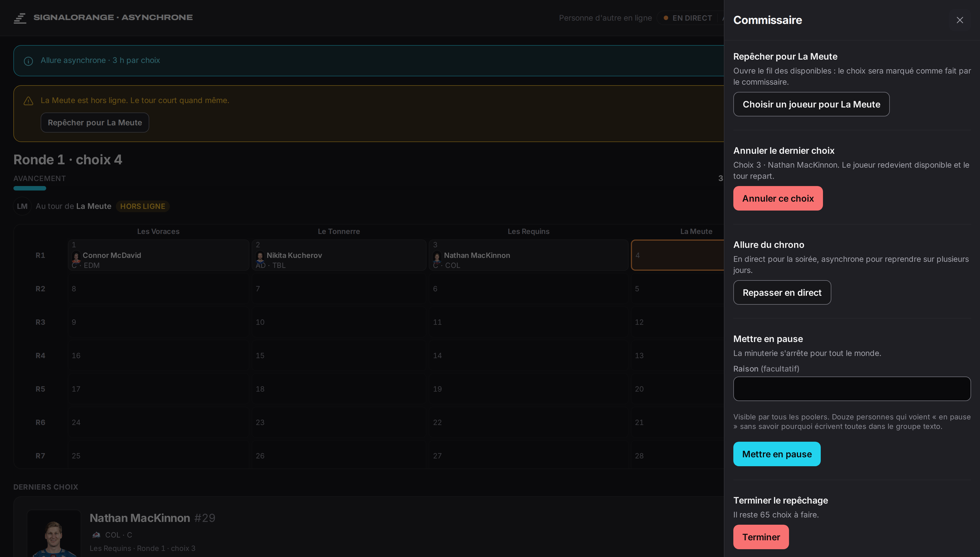Viewport: 980px width, 557px height.
Task: Click the SignalOrange logo icon
Action: click(20, 18)
